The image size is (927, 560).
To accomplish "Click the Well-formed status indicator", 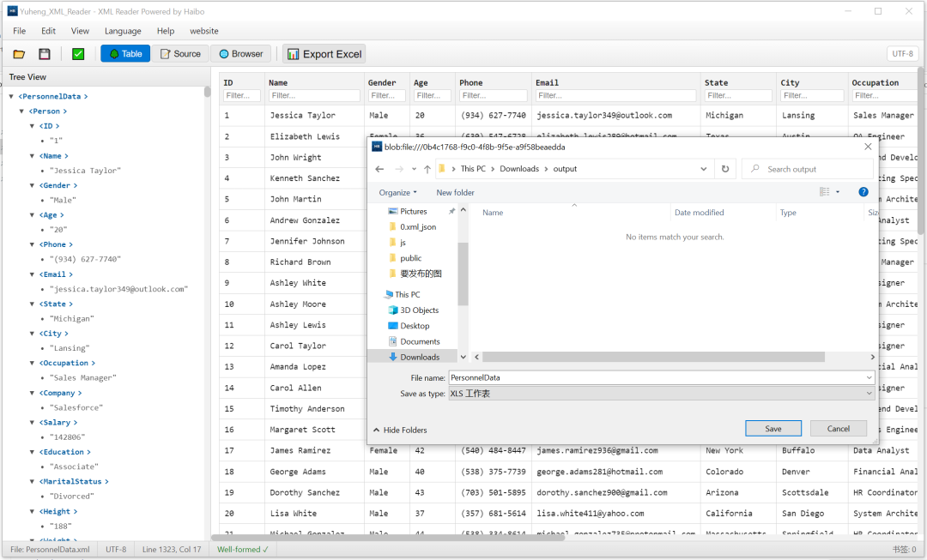I will pyautogui.click(x=242, y=550).
